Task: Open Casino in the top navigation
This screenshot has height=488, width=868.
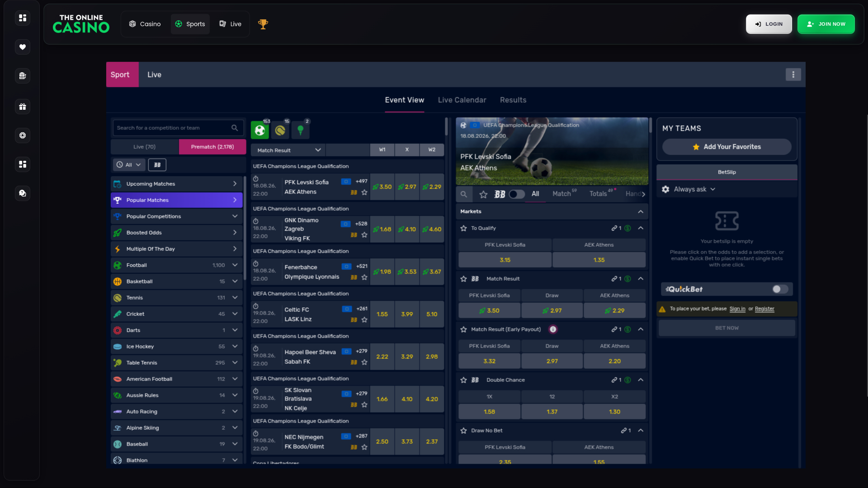Action: click(x=145, y=24)
